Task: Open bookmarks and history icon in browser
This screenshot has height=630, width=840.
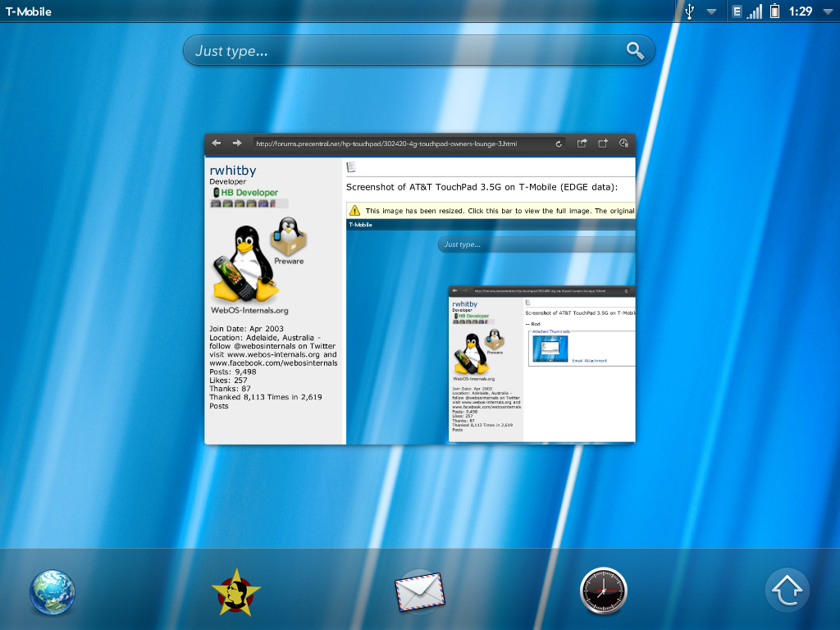Action: tap(624, 143)
